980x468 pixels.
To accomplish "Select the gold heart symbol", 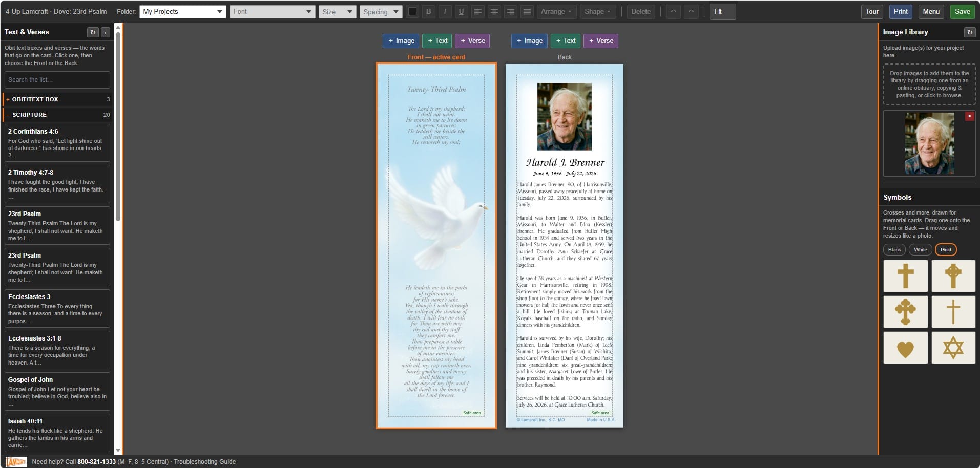I will pyautogui.click(x=905, y=348).
